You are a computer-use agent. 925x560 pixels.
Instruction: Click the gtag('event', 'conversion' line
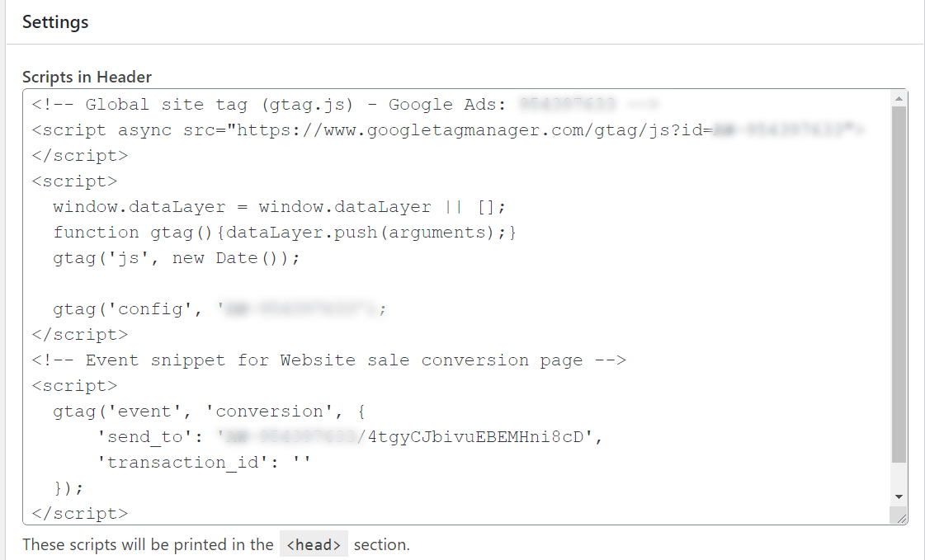[x=210, y=412]
